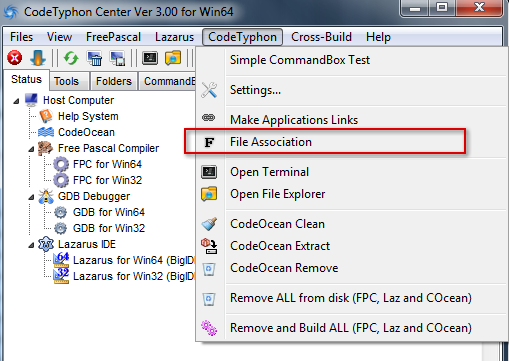Image resolution: width=509 pixels, height=361 pixels.
Task: Select the Help System label in the tree
Action: coord(88,116)
